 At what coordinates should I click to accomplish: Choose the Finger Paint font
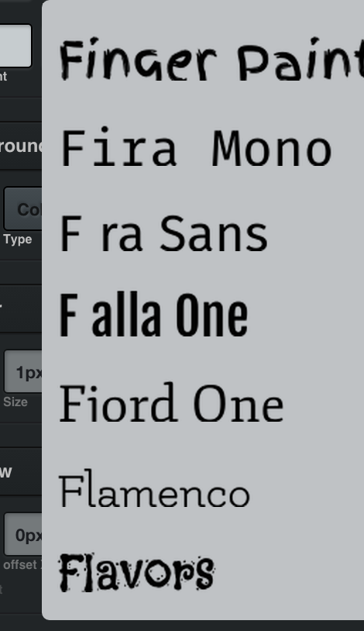click(x=211, y=59)
